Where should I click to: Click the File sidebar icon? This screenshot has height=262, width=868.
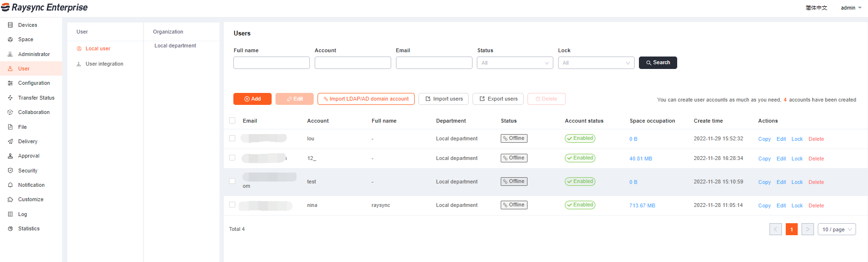point(10,127)
